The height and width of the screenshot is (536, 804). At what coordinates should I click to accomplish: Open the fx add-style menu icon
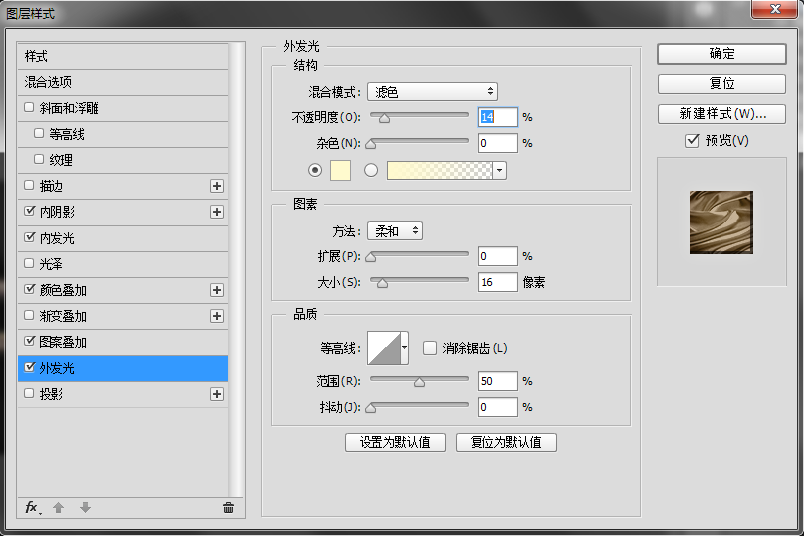33,508
